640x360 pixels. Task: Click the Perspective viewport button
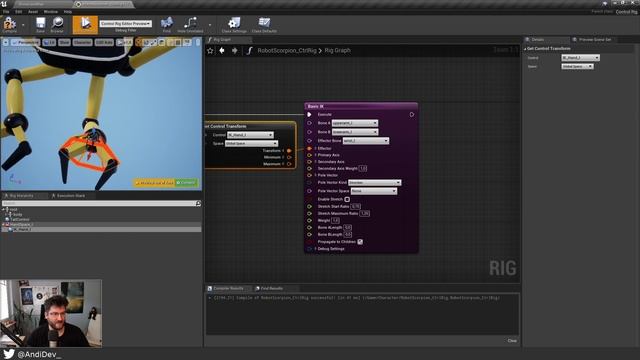[25, 42]
